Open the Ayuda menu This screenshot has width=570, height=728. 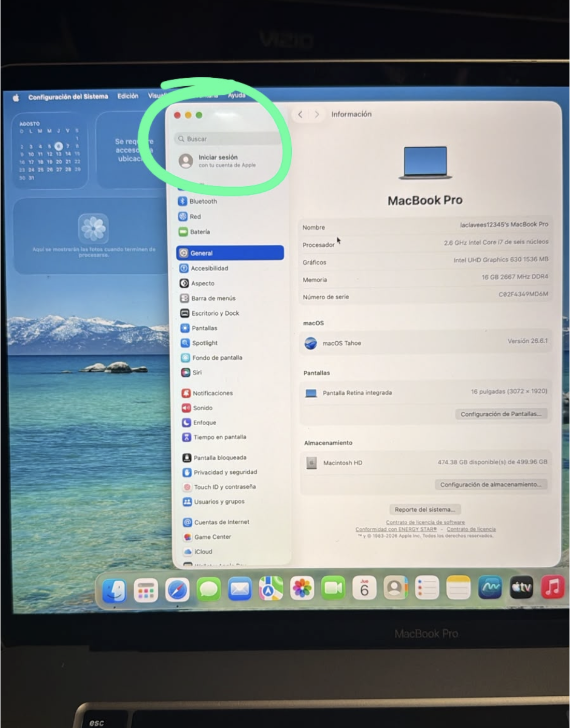tap(236, 95)
